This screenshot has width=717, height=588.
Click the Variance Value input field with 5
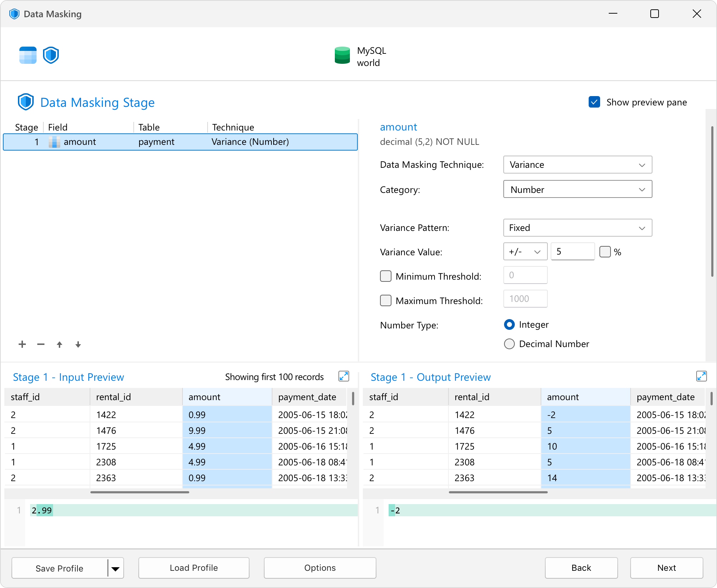[x=573, y=251]
